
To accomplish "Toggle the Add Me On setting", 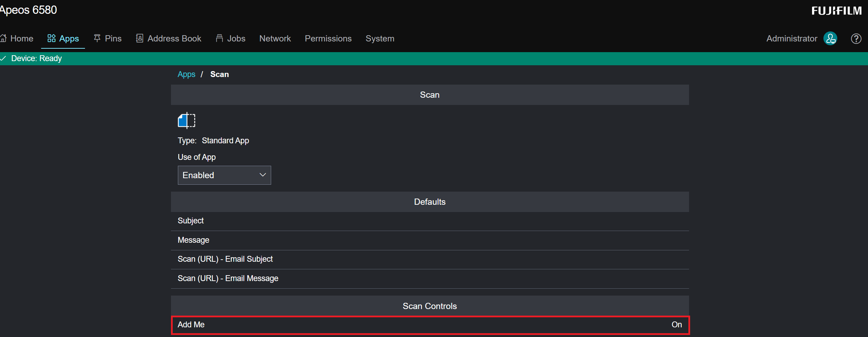I will point(676,325).
